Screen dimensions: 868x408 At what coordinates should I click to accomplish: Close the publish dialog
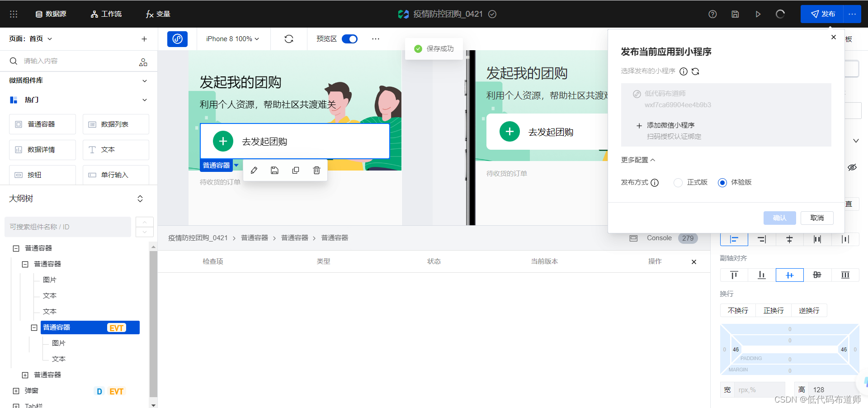coord(834,37)
